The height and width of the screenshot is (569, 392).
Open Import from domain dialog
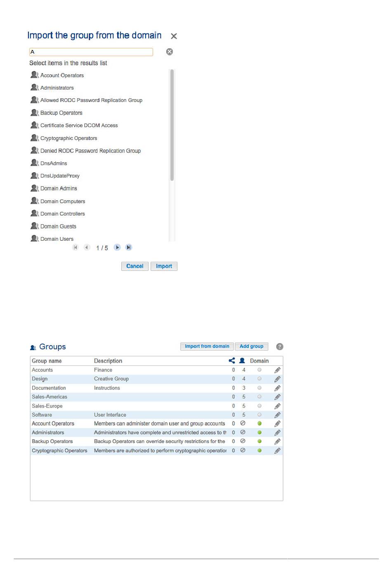(x=207, y=346)
